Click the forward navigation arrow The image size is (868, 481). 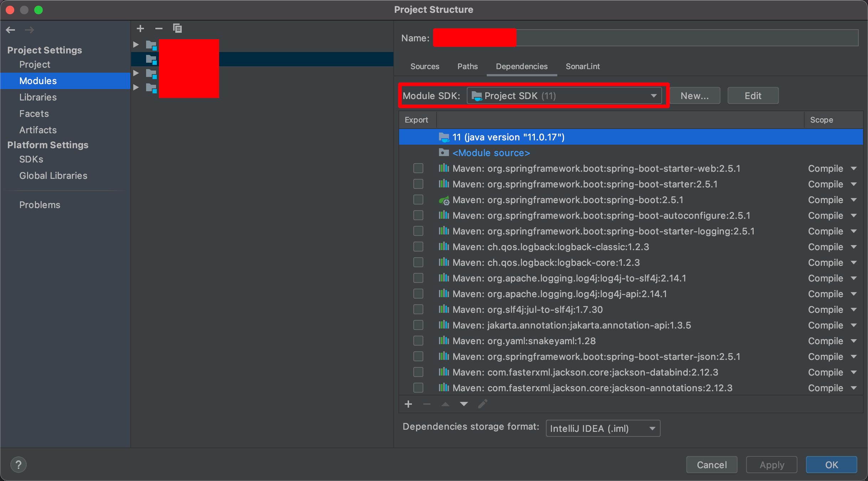pyautogui.click(x=30, y=30)
